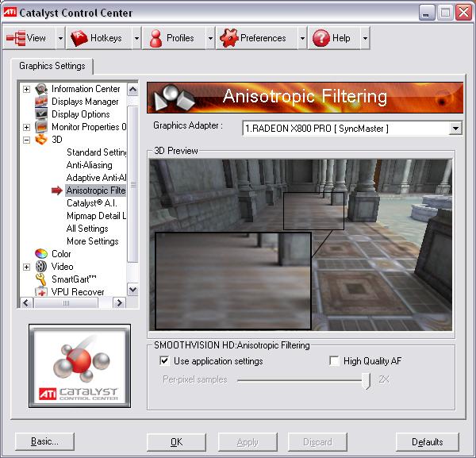Click the Monitor Properties tree icon
The height and width of the screenshot is (458, 476).
point(41,127)
